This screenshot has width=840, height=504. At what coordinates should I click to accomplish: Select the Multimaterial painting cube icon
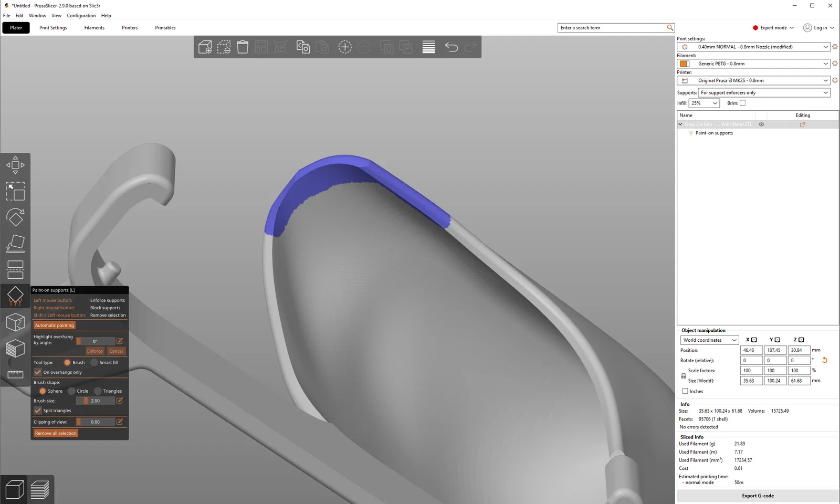[x=15, y=348]
